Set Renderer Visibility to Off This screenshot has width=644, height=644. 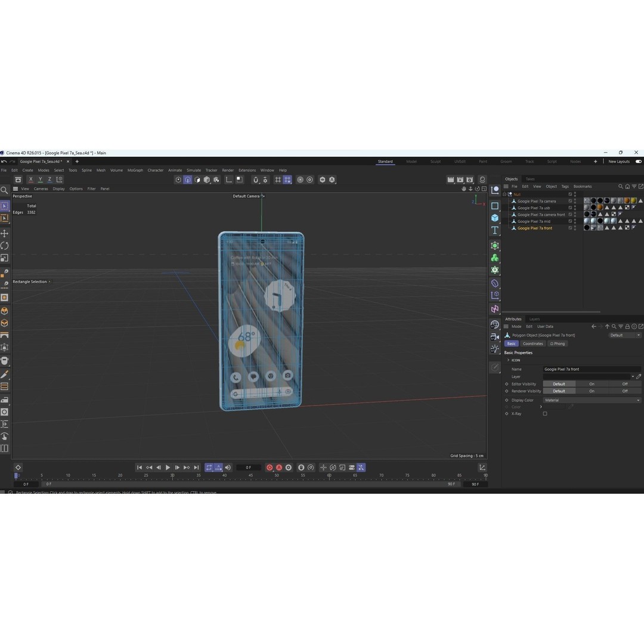(625, 391)
